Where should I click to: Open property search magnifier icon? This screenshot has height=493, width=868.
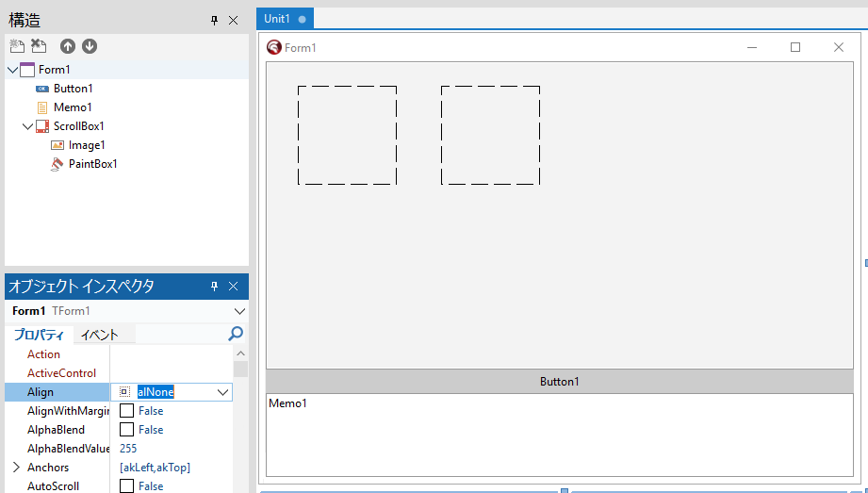point(236,334)
